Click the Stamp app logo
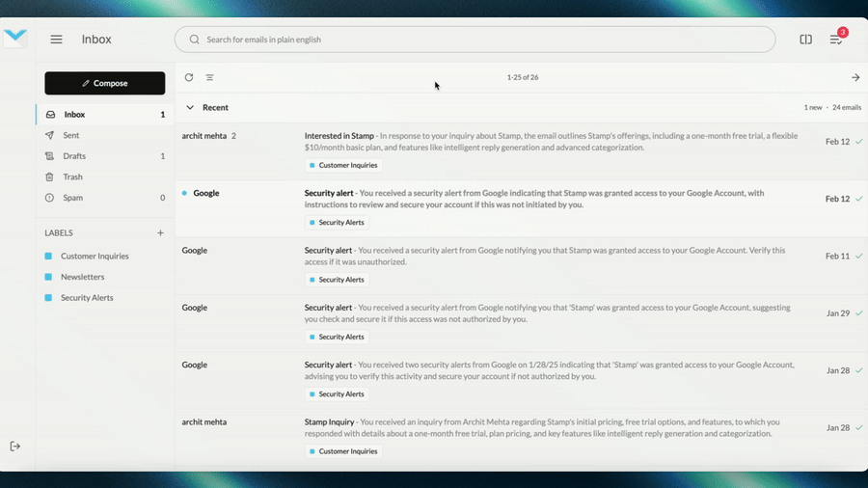The width and height of the screenshot is (868, 488). click(15, 38)
